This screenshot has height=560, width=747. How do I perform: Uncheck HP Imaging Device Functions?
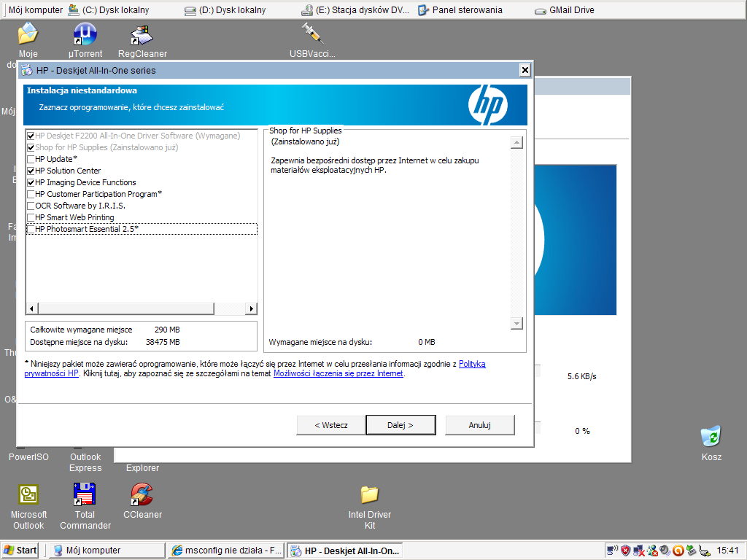31,182
